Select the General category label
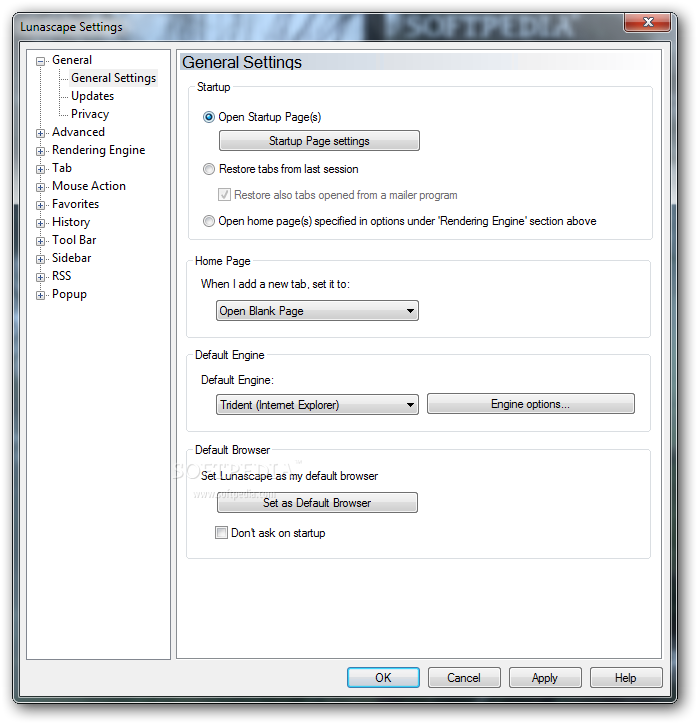 coord(72,60)
